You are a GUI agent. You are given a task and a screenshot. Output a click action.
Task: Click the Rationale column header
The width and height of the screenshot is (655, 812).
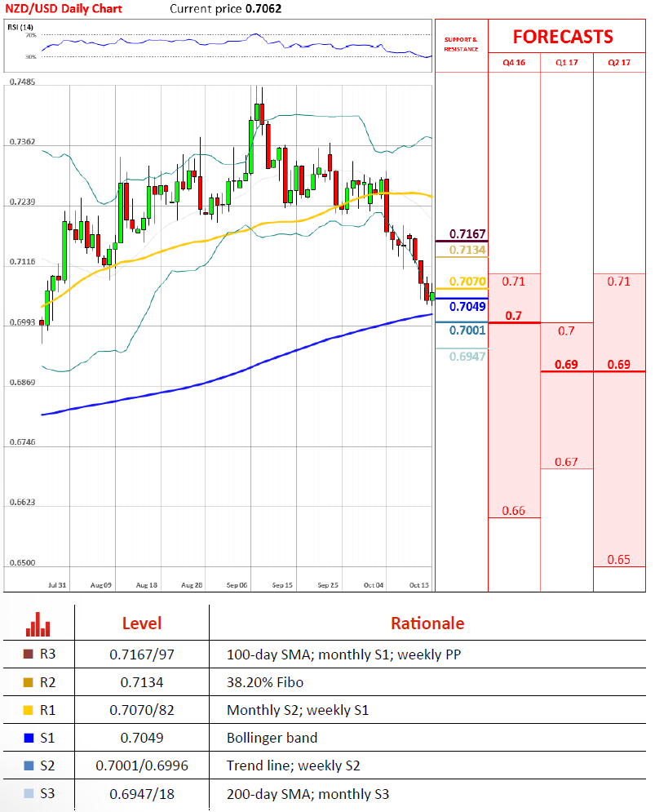427,623
